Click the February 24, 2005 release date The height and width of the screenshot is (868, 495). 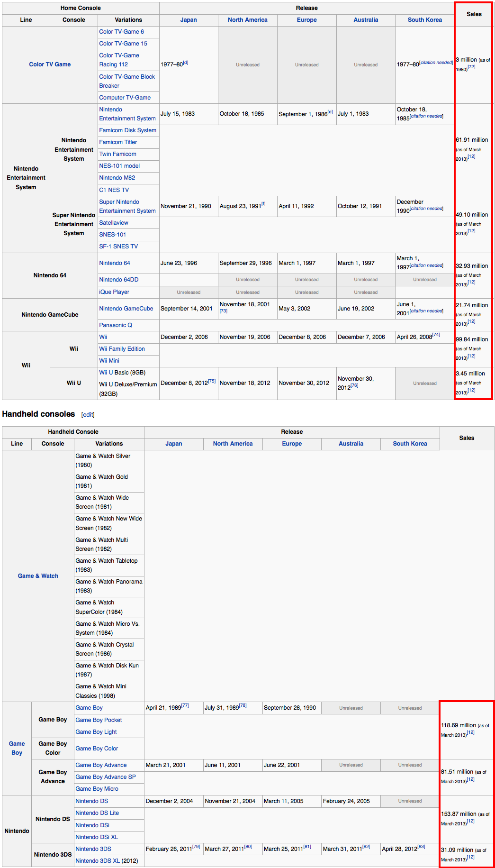coord(346,801)
